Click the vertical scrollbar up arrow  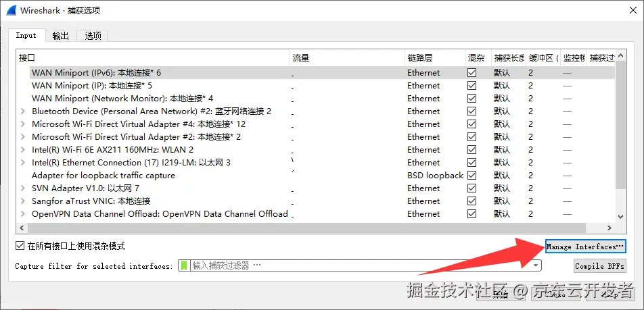click(621, 56)
